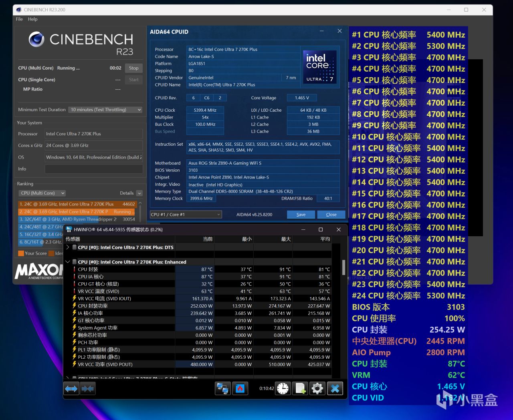Click lightning icon beside PCH 功率
This screenshot has height=420, width=513.
click(x=75, y=342)
